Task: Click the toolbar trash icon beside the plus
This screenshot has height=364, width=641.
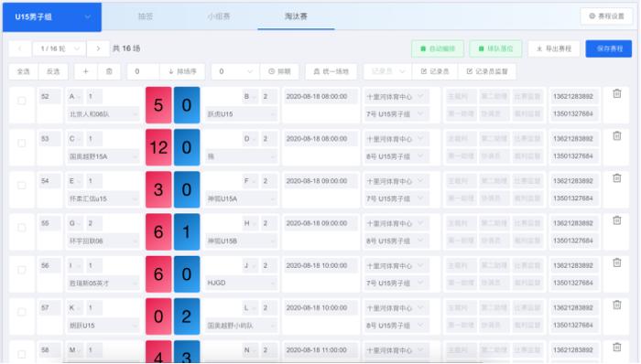Action: [x=109, y=71]
